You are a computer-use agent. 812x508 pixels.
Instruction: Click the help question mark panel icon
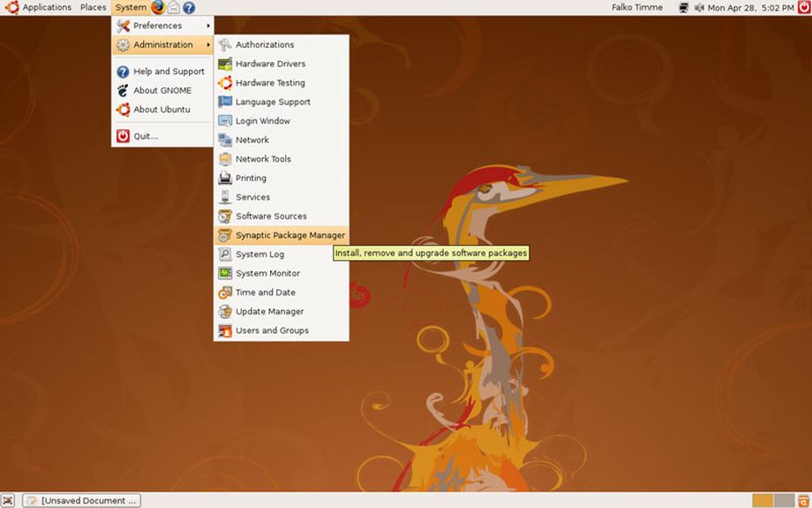tap(189, 7)
